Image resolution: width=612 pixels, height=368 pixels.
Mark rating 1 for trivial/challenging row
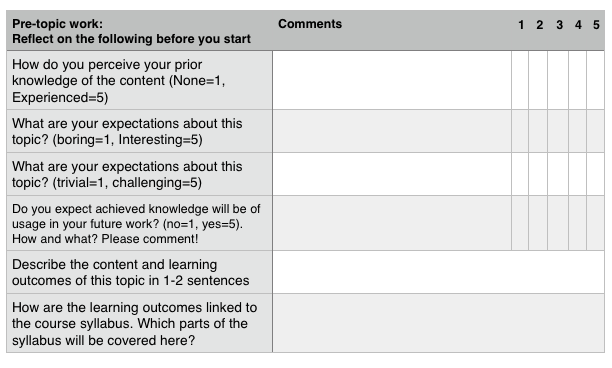(x=520, y=174)
